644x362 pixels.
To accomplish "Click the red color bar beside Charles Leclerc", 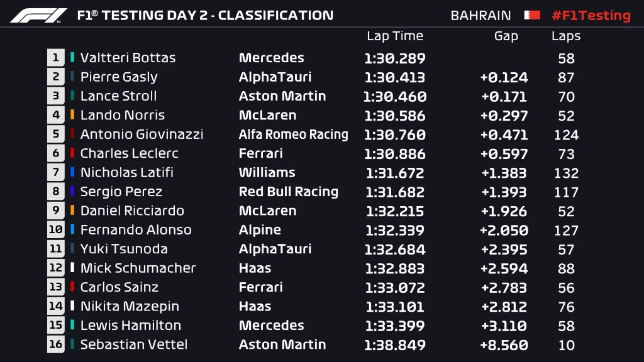I will click(x=72, y=153).
